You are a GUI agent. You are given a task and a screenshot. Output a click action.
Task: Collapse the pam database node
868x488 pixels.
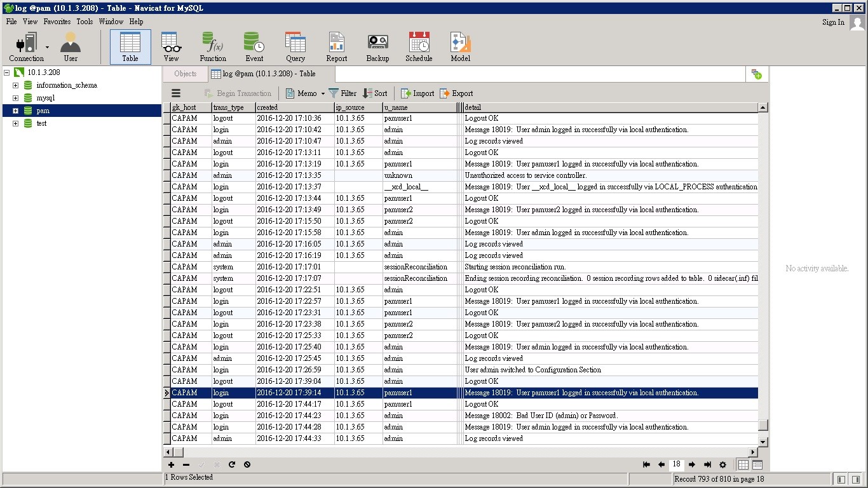[15, 110]
